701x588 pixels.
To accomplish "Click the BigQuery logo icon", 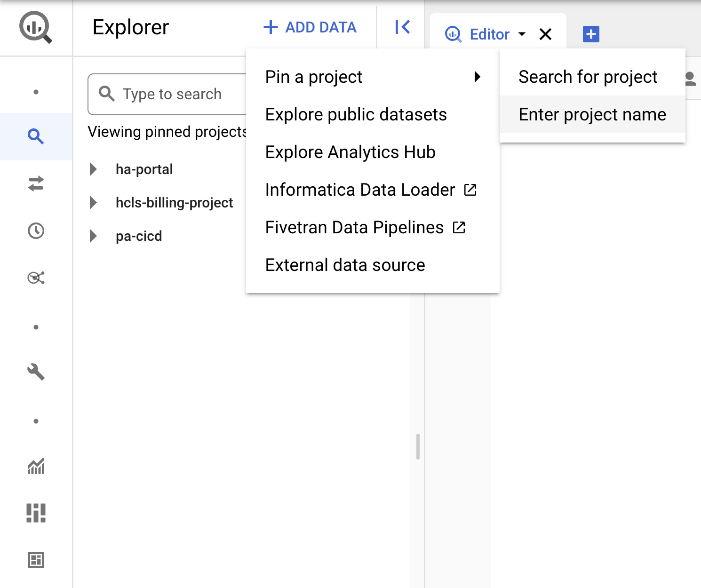I will click(36, 28).
